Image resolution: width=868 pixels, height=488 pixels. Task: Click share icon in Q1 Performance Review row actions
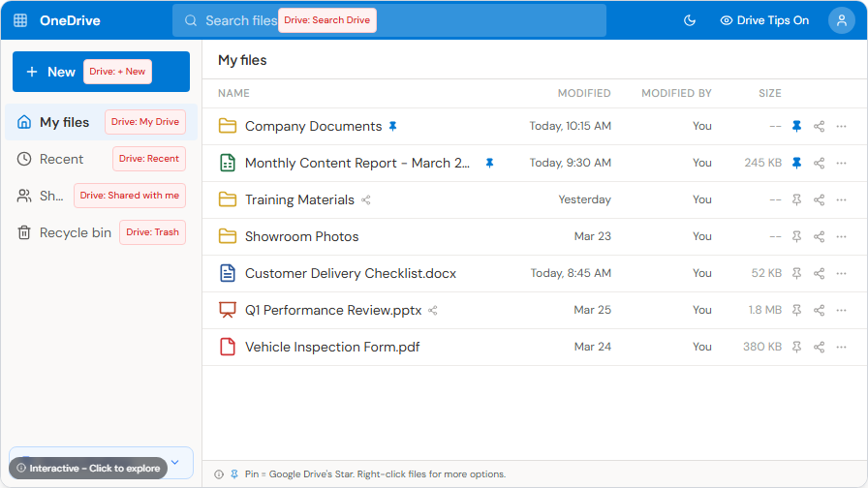coord(819,310)
